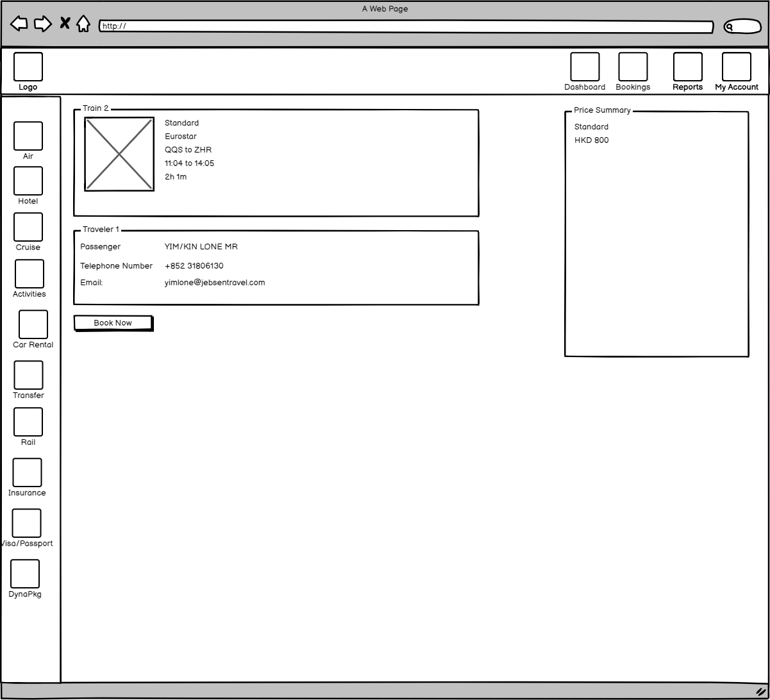Screen dimensions: 770x700
Task: Open the Cruise section icon
Action: [x=28, y=227]
